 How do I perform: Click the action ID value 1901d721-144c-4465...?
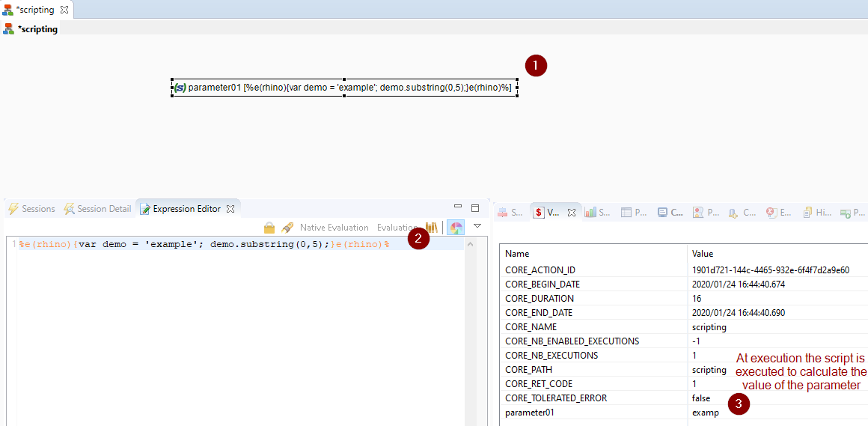pos(771,270)
